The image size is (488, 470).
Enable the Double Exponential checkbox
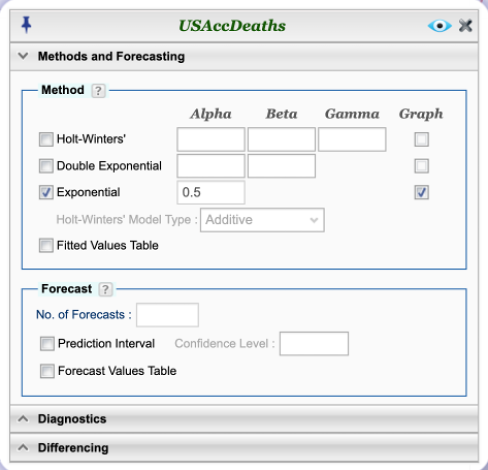point(46,166)
